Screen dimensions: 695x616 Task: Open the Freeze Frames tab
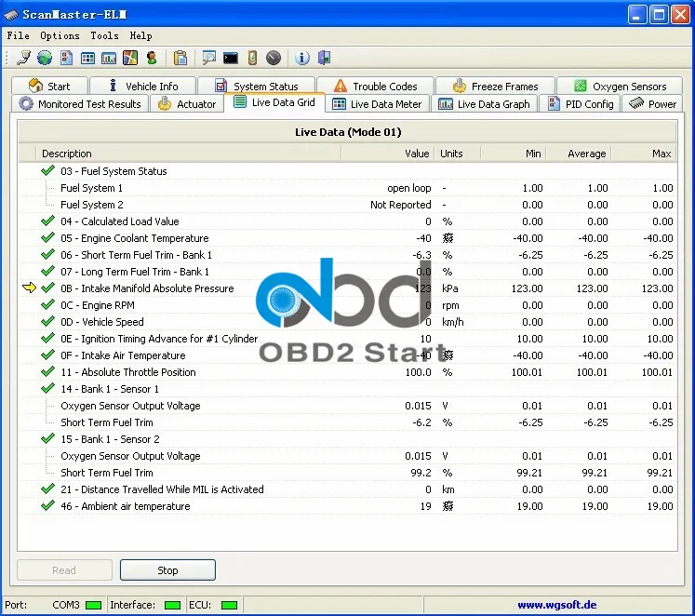pos(495,86)
